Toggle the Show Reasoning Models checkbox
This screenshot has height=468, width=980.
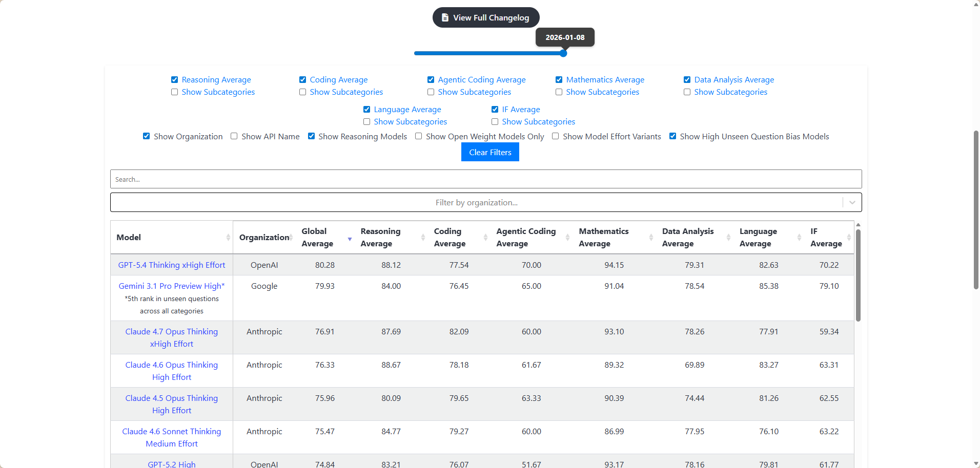tap(311, 136)
